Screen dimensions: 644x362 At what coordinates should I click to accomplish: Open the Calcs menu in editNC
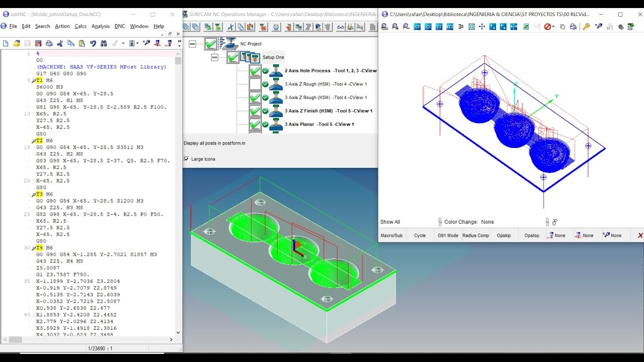[x=80, y=26]
